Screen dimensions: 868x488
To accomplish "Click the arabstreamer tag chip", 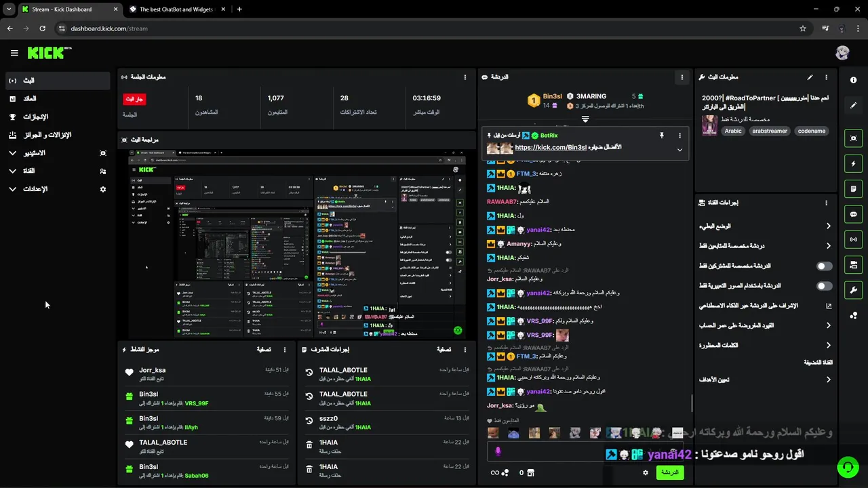I will coord(770,131).
